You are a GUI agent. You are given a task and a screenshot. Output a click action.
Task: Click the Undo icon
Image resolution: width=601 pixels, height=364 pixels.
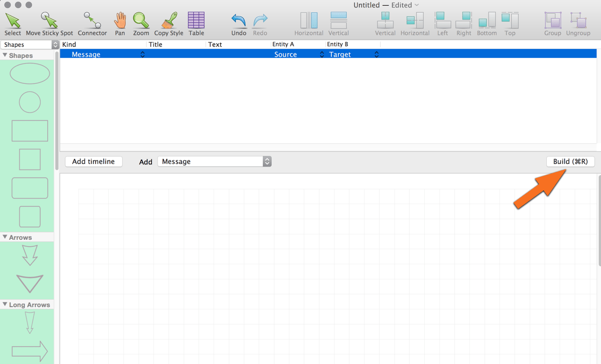(x=238, y=21)
